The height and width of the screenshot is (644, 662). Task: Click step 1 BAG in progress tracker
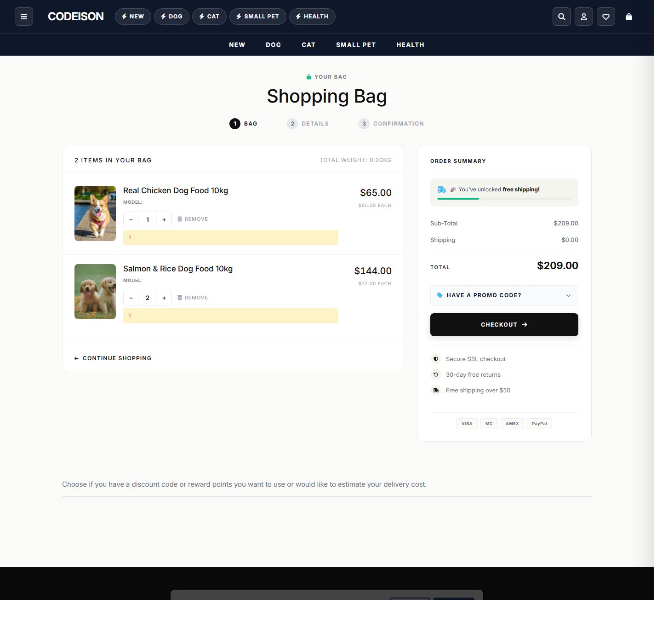pos(244,124)
